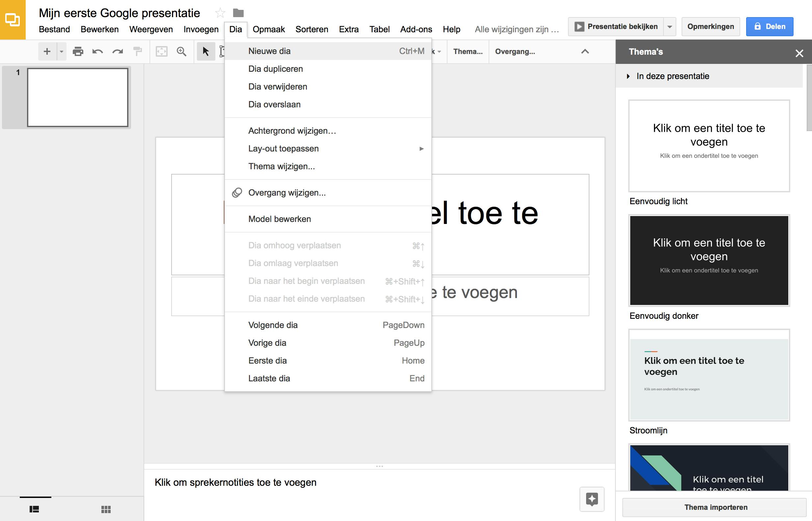Open the 'Opmaak' menu
This screenshot has width=812, height=521.
click(x=268, y=29)
